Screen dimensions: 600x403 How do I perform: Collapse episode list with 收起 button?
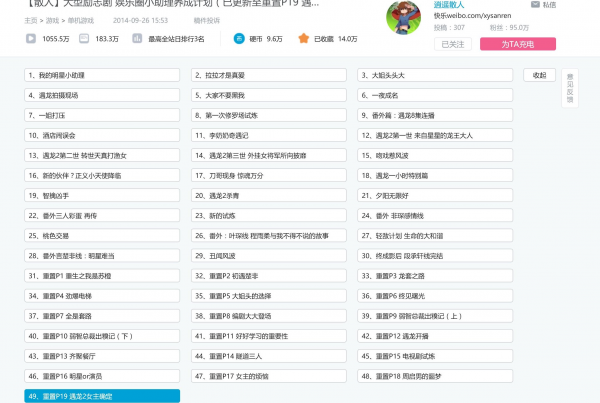coord(539,75)
